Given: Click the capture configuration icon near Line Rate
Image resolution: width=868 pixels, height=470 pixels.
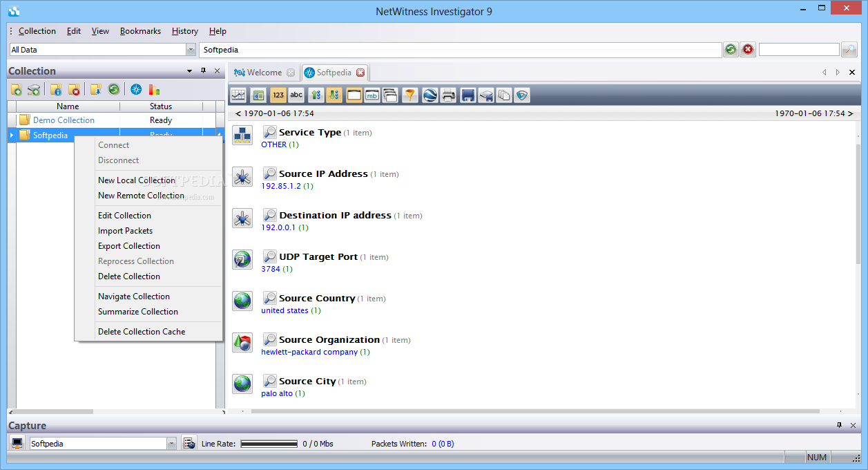Looking at the screenshot, I should tap(189, 444).
